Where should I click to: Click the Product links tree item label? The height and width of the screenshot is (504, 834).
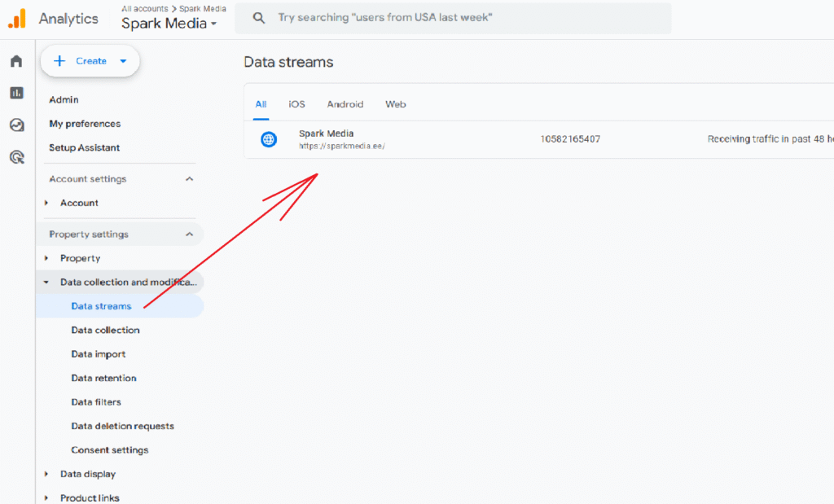[90, 498]
